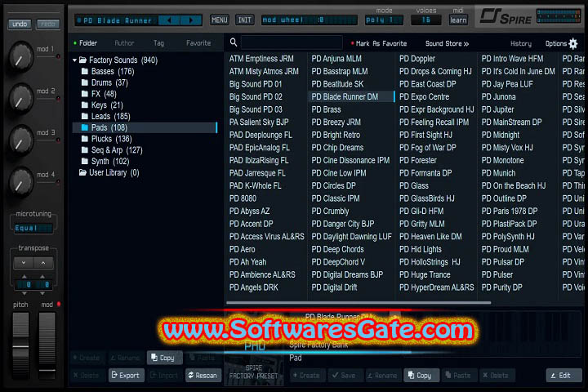Select the Drums folder icon
The width and height of the screenshot is (588, 392).
[85, 82]
